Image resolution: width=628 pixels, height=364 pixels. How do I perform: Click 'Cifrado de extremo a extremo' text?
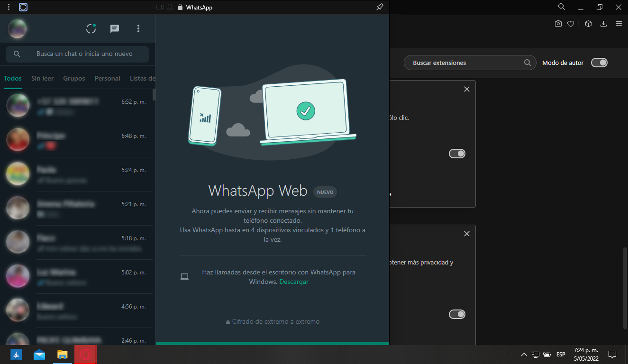pyautogui.click(x=276, y=321)
